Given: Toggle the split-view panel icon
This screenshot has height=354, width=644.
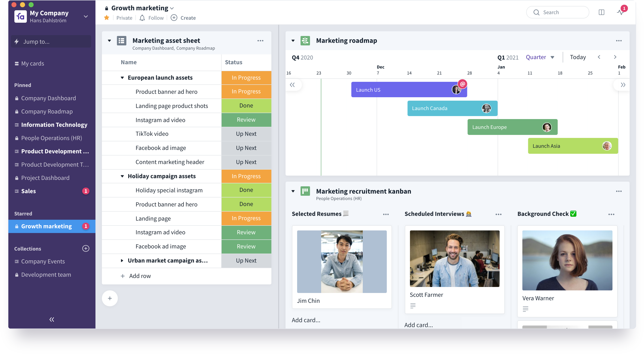Looking at the screenshot, I should (x=602, y=12).
